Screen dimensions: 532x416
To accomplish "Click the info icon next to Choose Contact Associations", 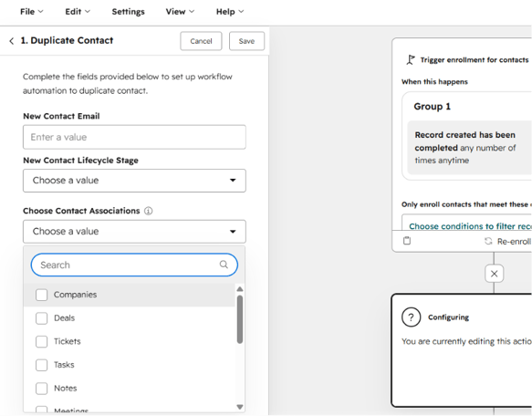I will 148,211.
